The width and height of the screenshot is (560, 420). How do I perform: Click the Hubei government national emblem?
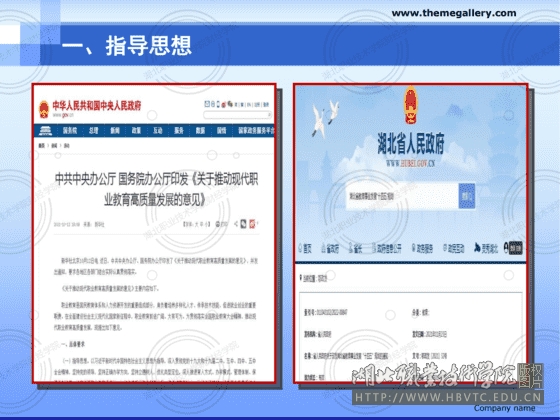[411, 104]
